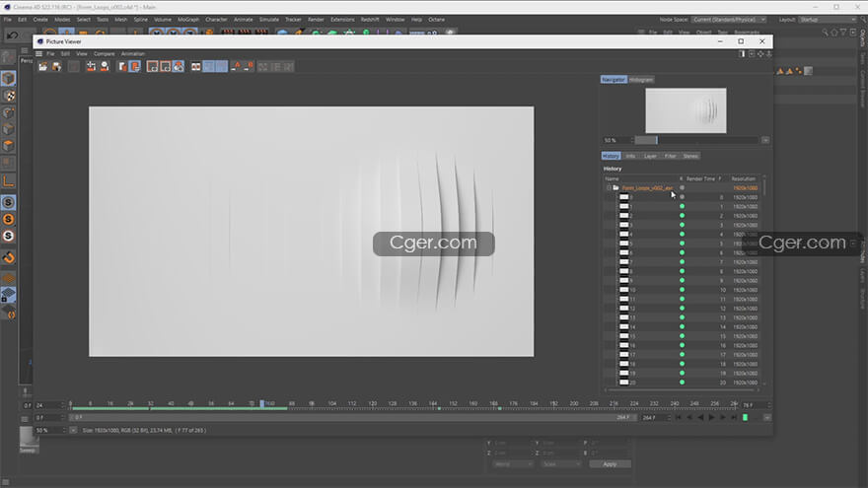The image size is (868, 488).
Task: Select the Filter tab
Action: (x=671, y=156)
